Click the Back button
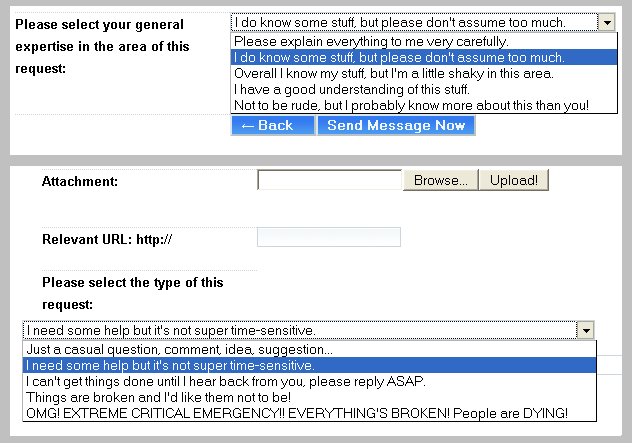 (272, 125)
